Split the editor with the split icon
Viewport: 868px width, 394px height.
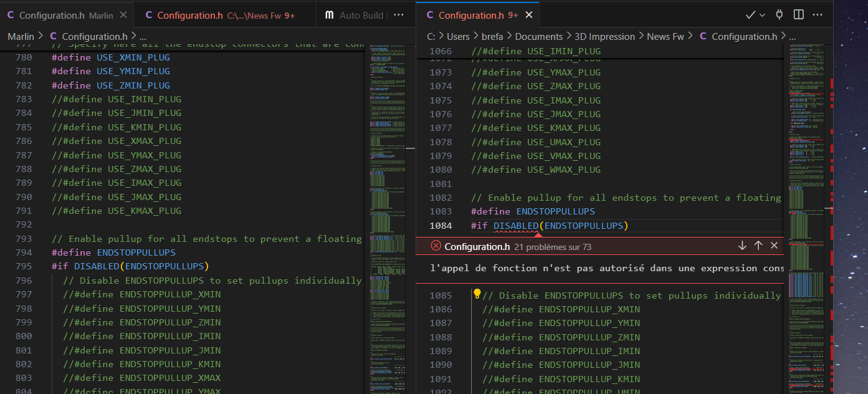click(x=799, y=15)
